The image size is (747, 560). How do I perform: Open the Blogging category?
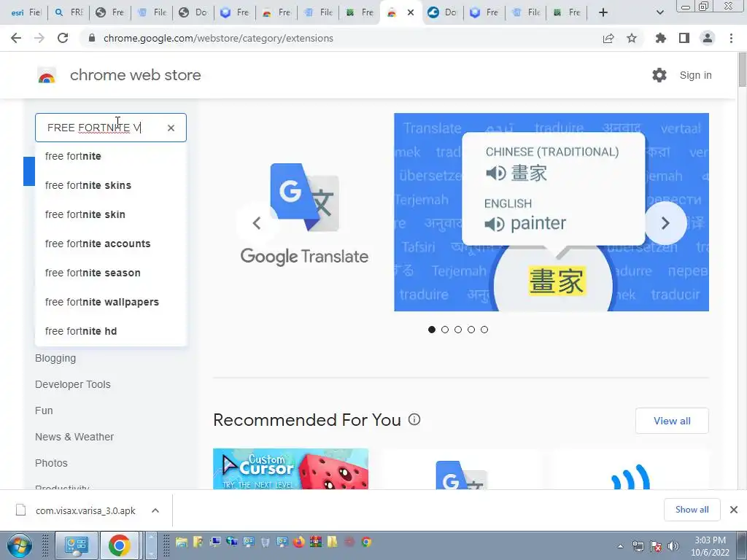55,358
